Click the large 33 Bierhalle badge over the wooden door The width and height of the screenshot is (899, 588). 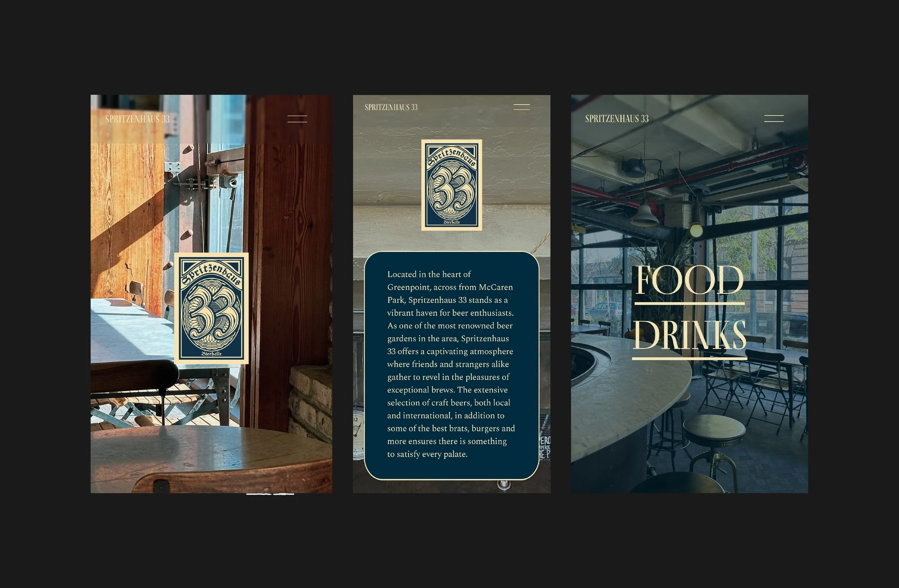coord(211,308)
